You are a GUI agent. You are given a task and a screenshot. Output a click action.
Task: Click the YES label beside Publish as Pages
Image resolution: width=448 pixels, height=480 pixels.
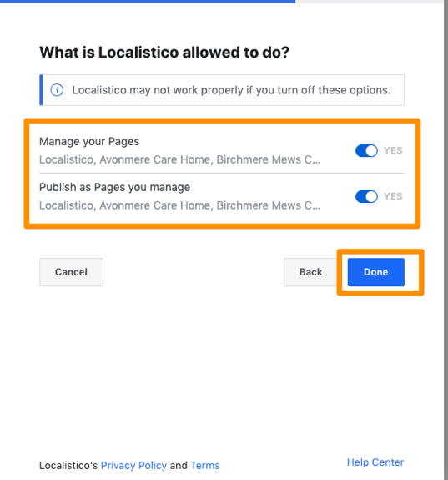point(393,196)
